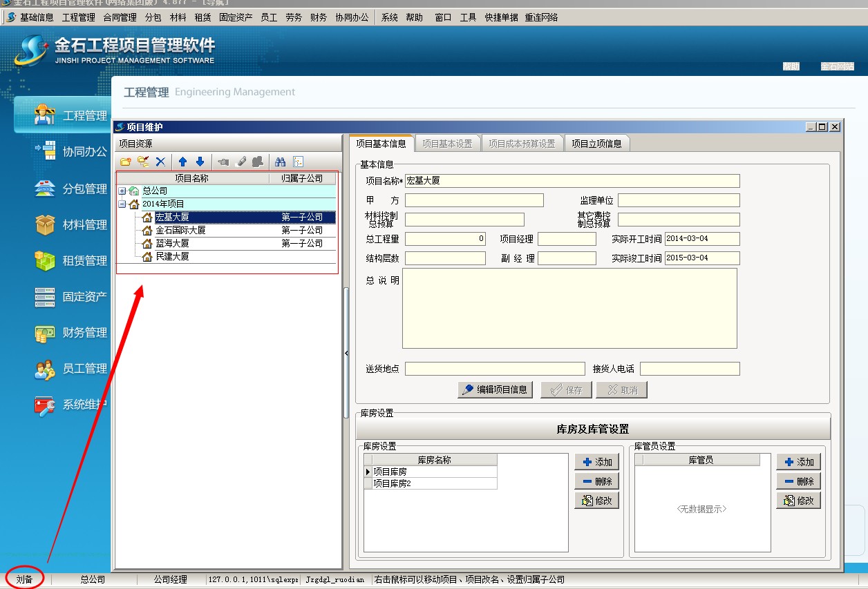Click the blue move-down arrow icon

(200, 162)
